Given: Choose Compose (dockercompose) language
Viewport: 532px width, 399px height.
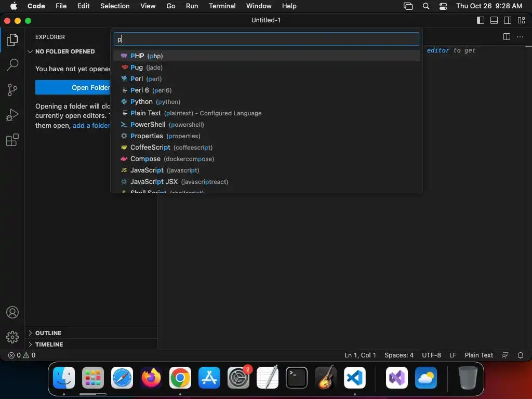Looking at the screenshot, I should (267, 159).
